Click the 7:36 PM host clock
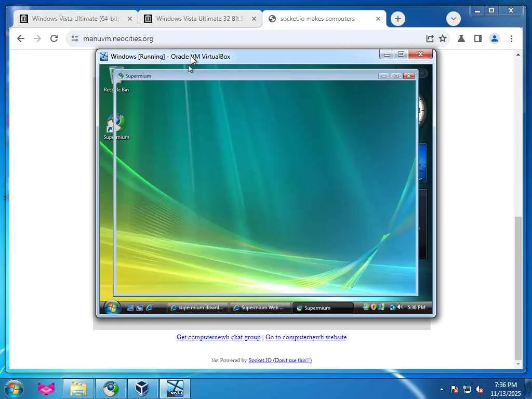 coord(506,389)
